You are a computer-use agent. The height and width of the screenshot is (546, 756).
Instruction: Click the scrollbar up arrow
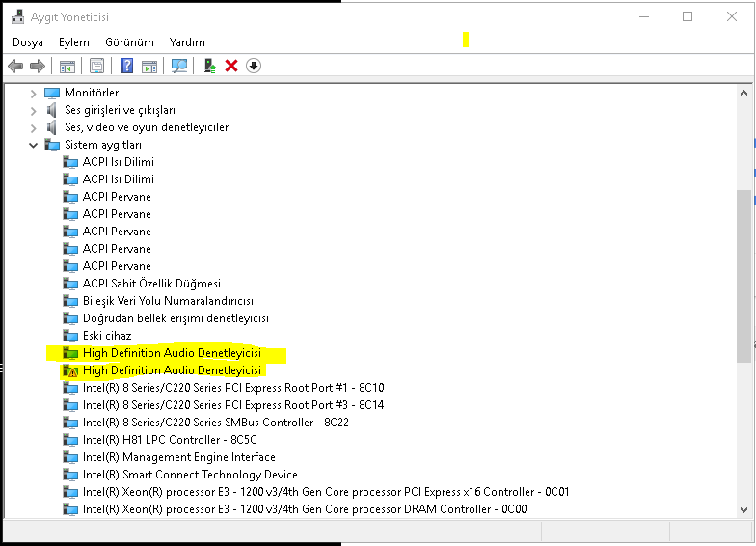743,93
